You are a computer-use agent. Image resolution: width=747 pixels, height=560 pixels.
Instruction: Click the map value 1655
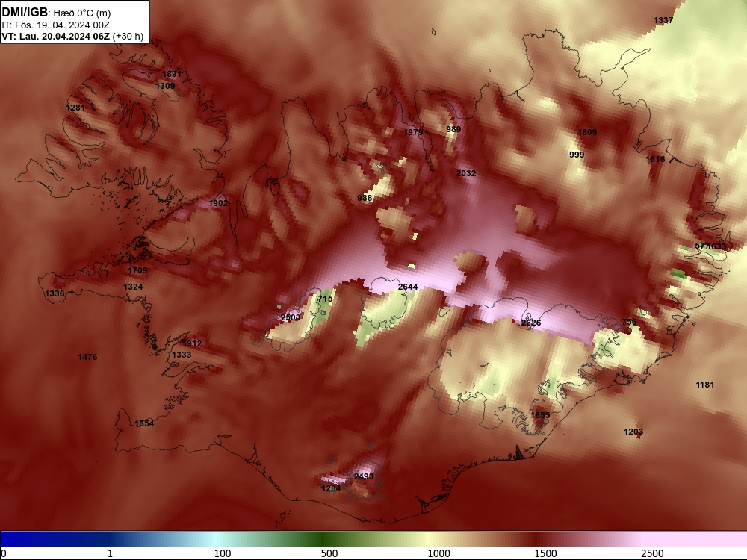click(540, 415)
